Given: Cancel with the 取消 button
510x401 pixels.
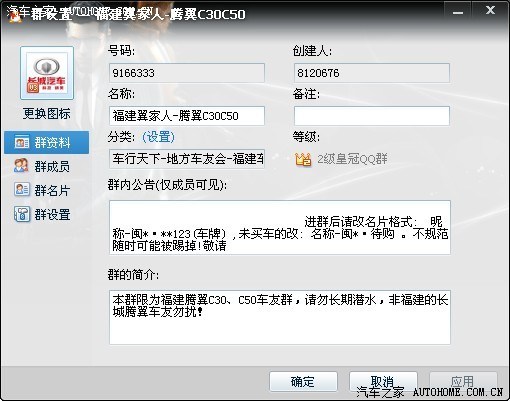Looking at the screenshot, I should (x=383, y=382).
